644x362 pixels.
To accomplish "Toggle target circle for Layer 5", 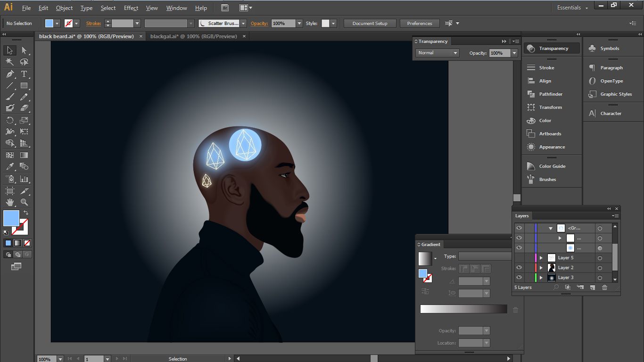I will coord(600,258).
